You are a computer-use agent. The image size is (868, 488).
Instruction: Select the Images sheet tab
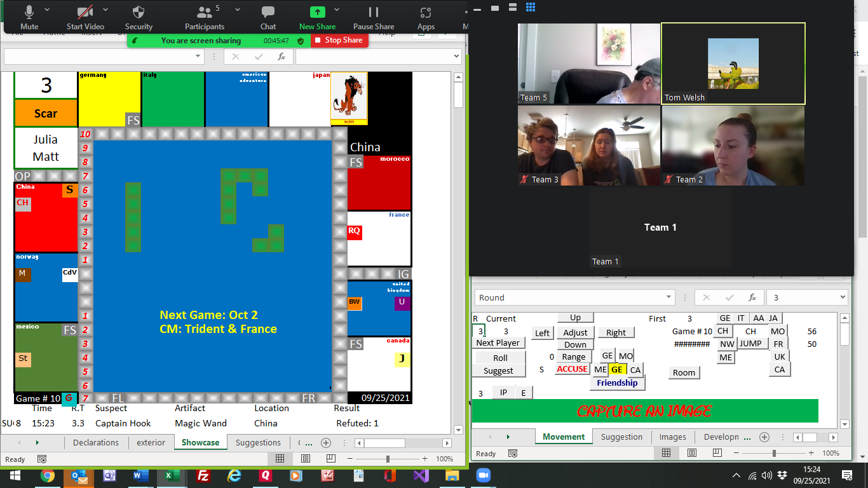point(672,437)
